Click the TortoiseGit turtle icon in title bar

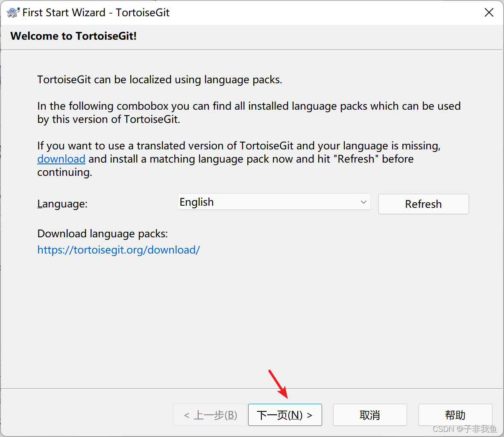click(13, 12)
